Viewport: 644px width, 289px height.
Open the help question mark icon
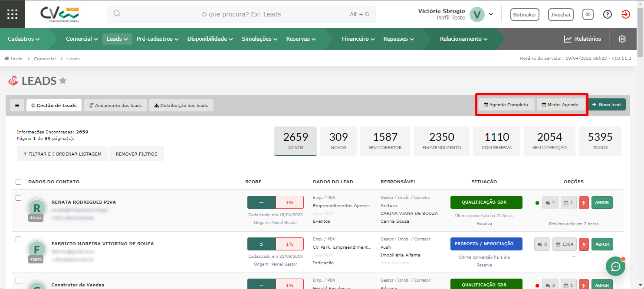[608, 14]
